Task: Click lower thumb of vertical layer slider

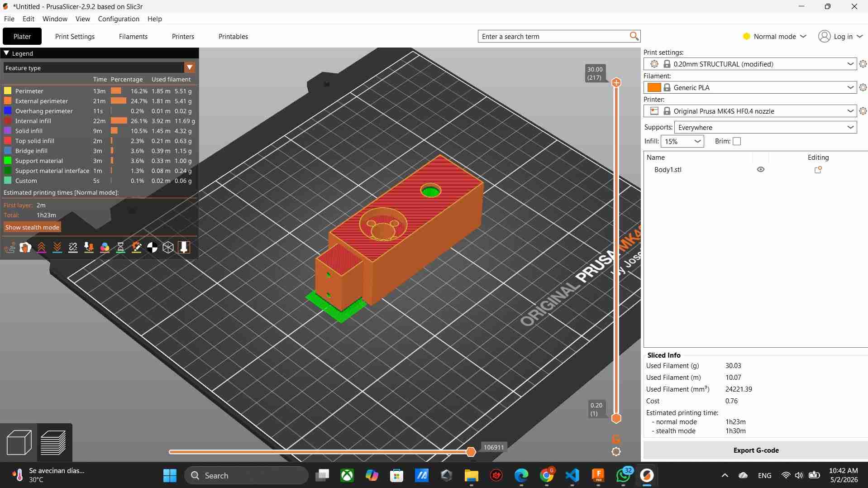Action: pos(616,418)
